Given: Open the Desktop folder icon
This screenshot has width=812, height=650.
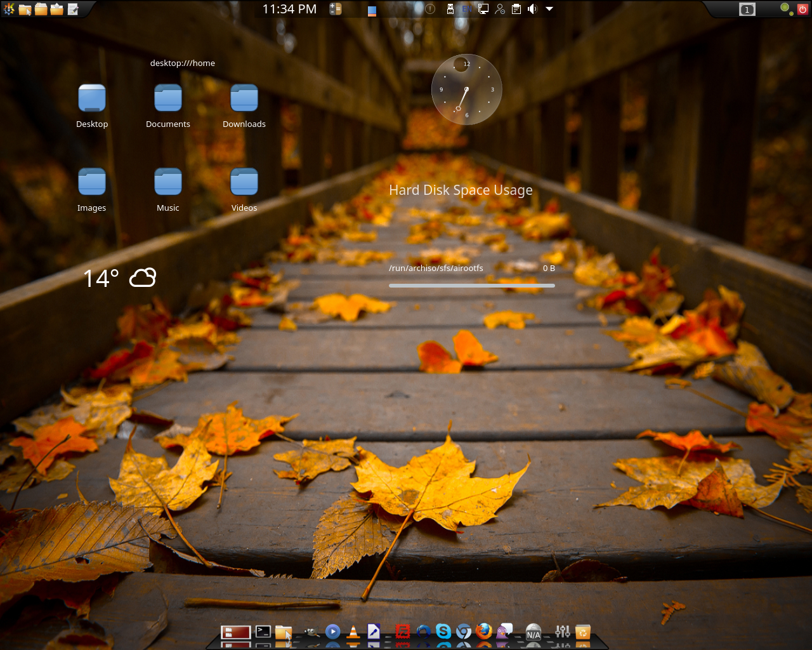Looking at the screenshot, I should point(92,106).
